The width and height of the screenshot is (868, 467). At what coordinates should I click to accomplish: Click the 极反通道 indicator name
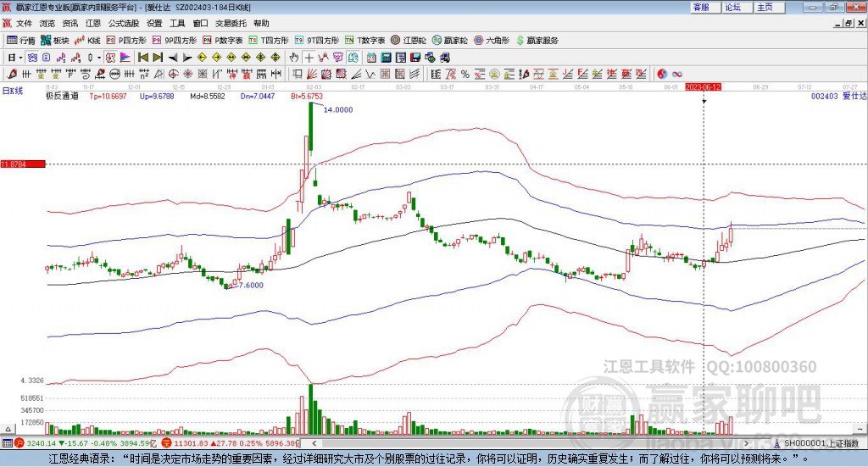click(62, 97)
